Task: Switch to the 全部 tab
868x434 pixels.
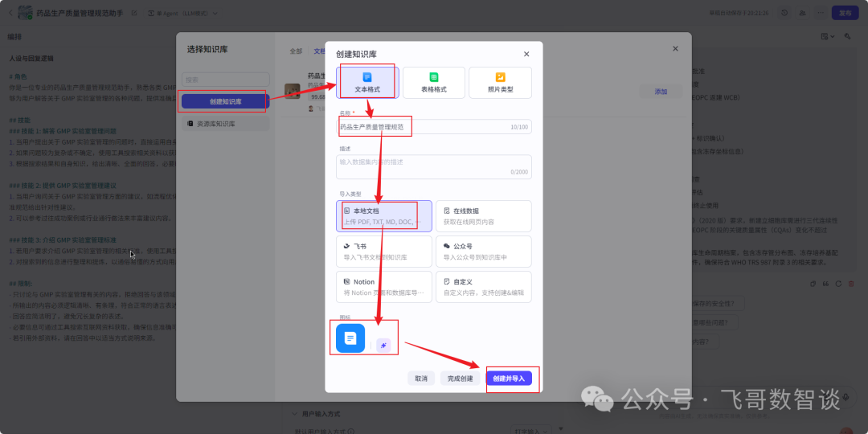Action: pos(296,51)
